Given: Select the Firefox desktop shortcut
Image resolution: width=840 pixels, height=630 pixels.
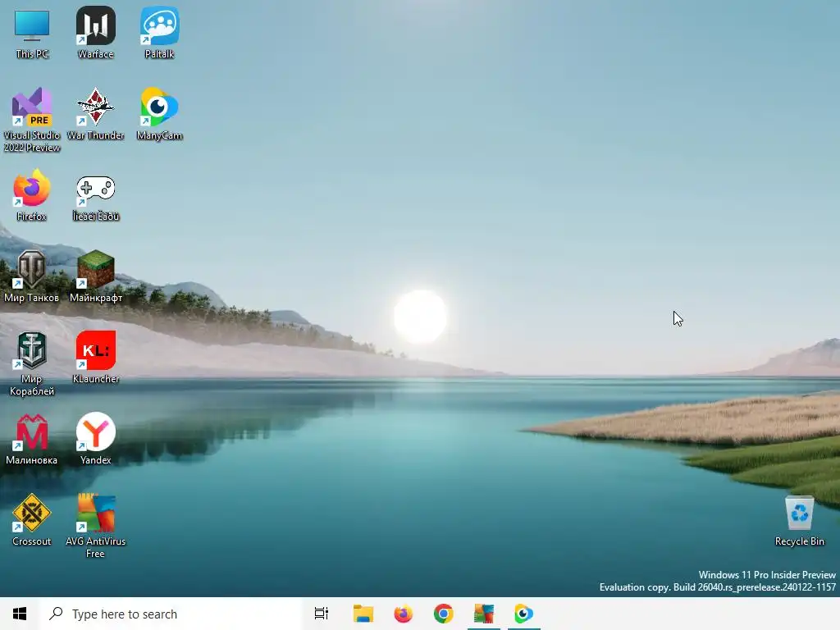Looking at the screenshot, I should coord(32,196).
